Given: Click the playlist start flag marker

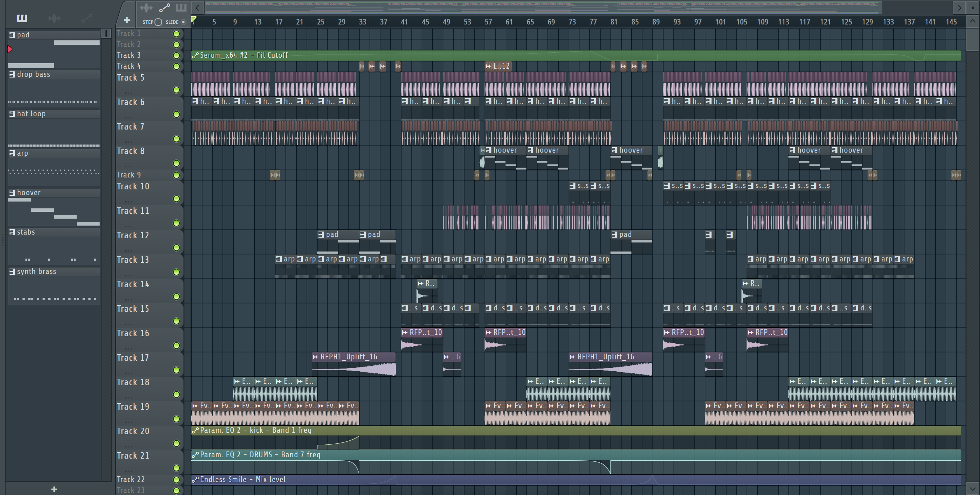Looking at the screenshot, I should (x=194, y=19).
